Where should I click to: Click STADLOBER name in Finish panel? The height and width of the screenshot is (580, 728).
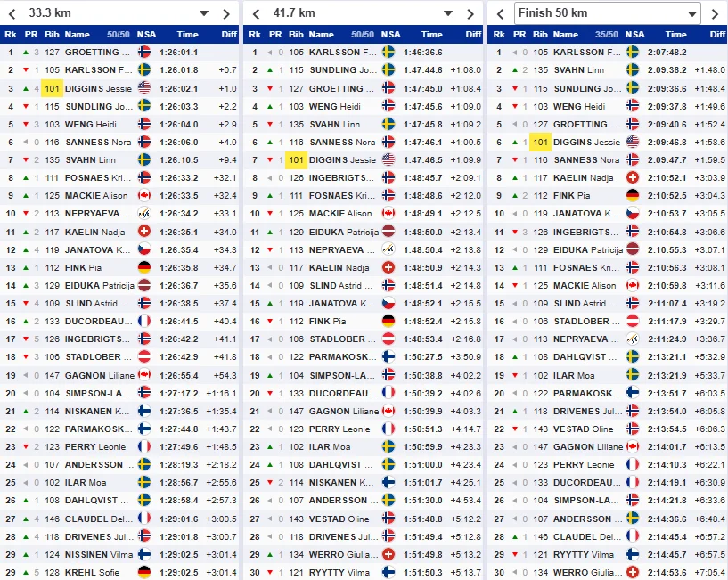click(586, 321)
